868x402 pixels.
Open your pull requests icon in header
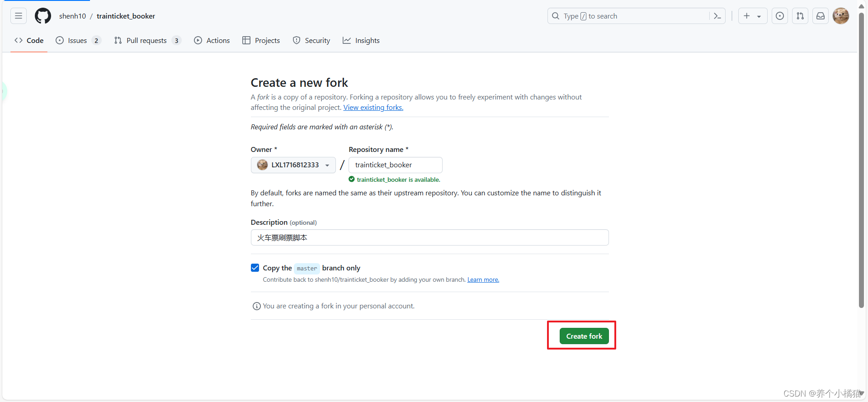pyautogui.click(x=800, y=16)
